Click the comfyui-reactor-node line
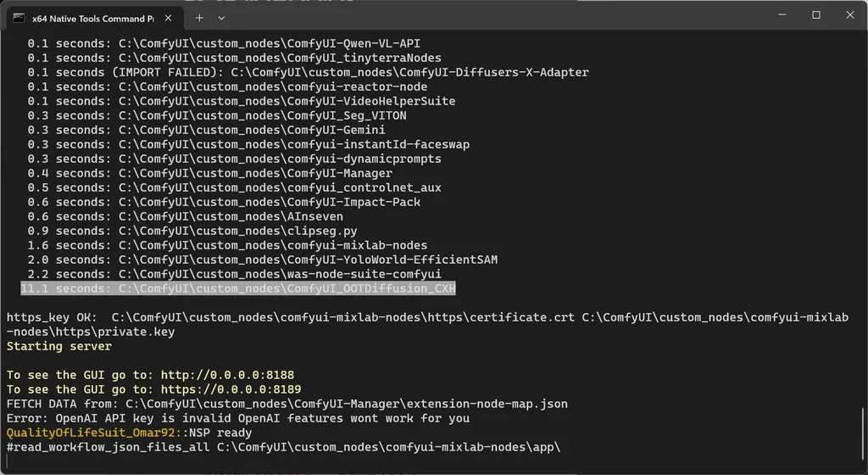 pos(227,87)
